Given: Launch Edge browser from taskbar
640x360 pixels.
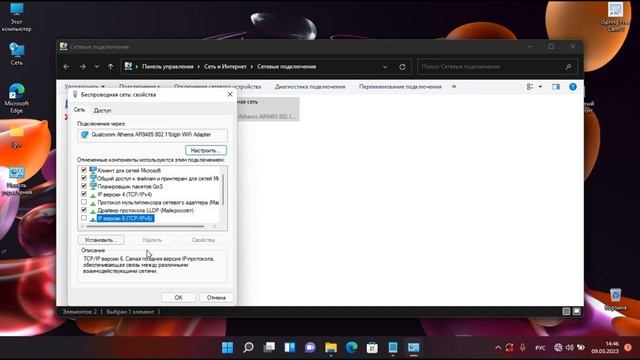Looking at the screenshot, I should [x=351, y=347].
